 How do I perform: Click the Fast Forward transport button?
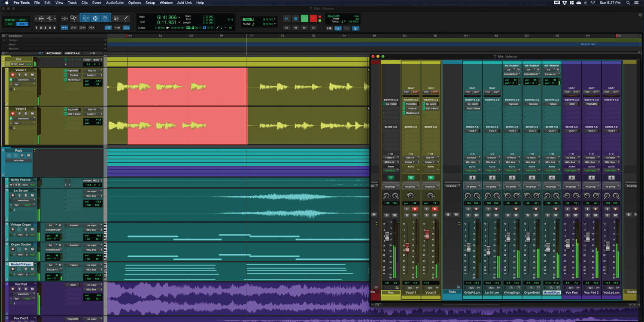(304, 27)
